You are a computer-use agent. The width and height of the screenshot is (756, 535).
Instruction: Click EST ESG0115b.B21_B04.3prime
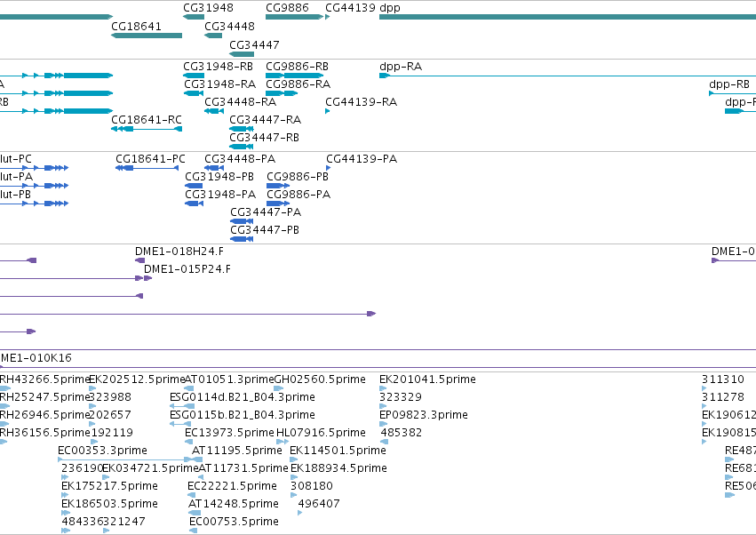coord(243,415)
